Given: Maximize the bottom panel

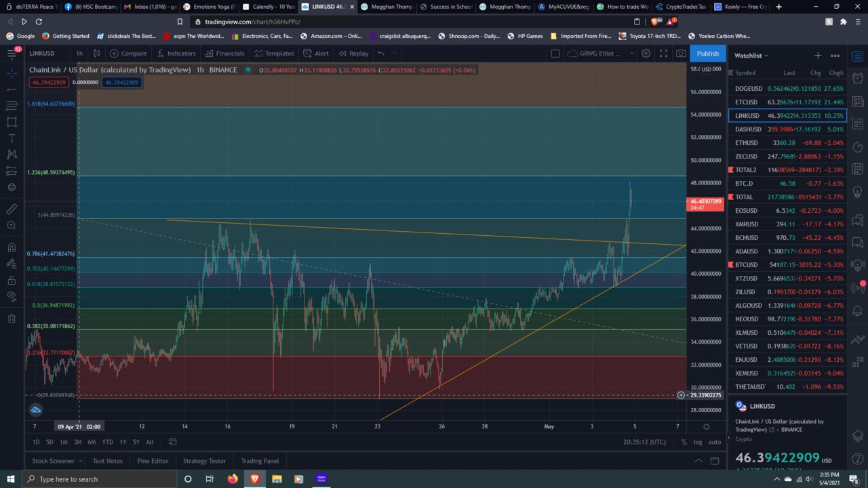Looking at the screenshot, I should 715,461.
